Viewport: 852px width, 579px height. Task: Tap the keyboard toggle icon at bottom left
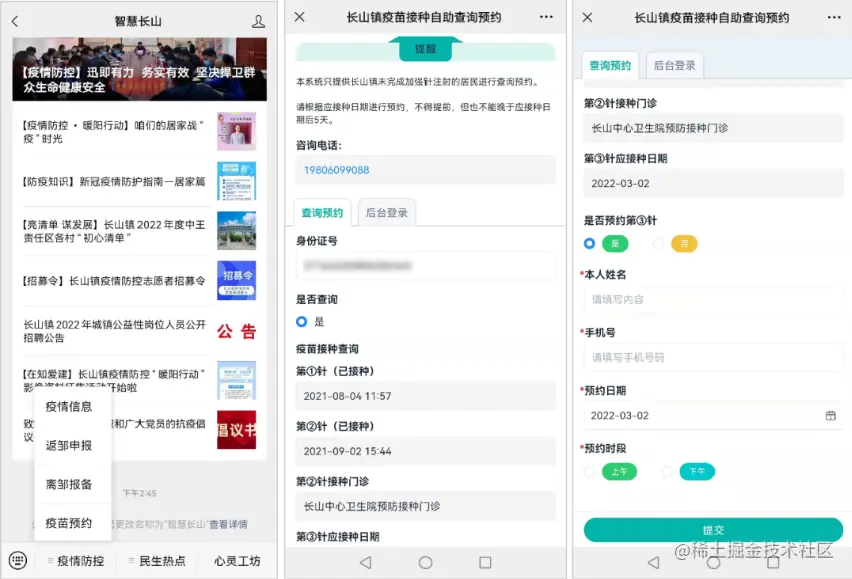tap(18, 560)
